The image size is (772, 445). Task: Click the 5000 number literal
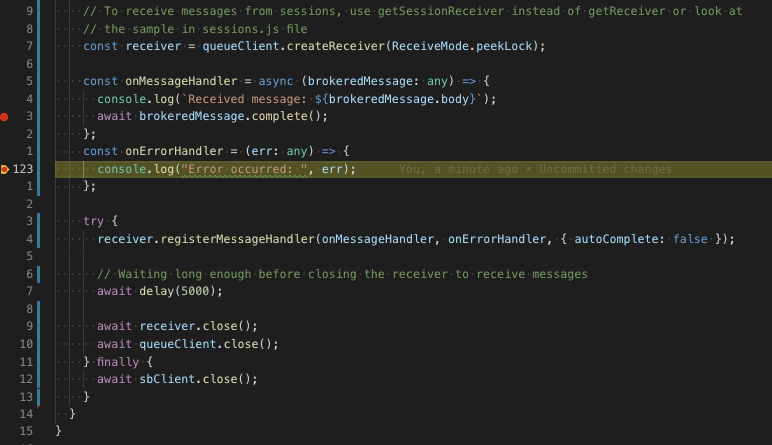(x=195, y=291)
